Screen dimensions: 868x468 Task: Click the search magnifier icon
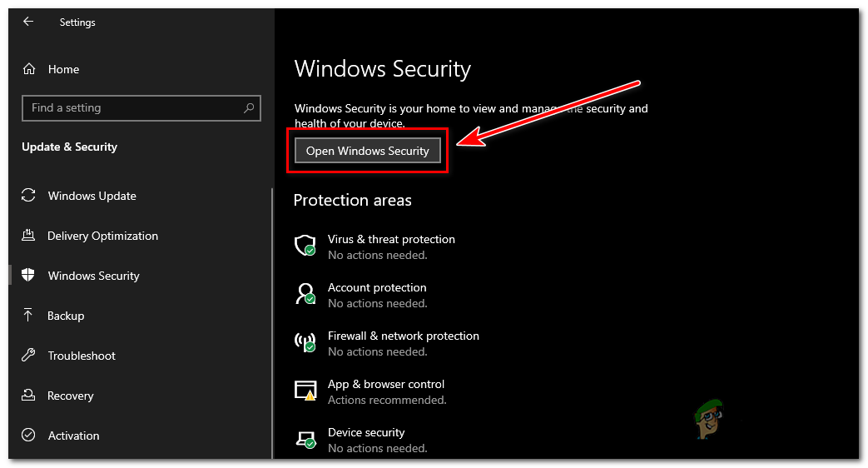point(249,108)
